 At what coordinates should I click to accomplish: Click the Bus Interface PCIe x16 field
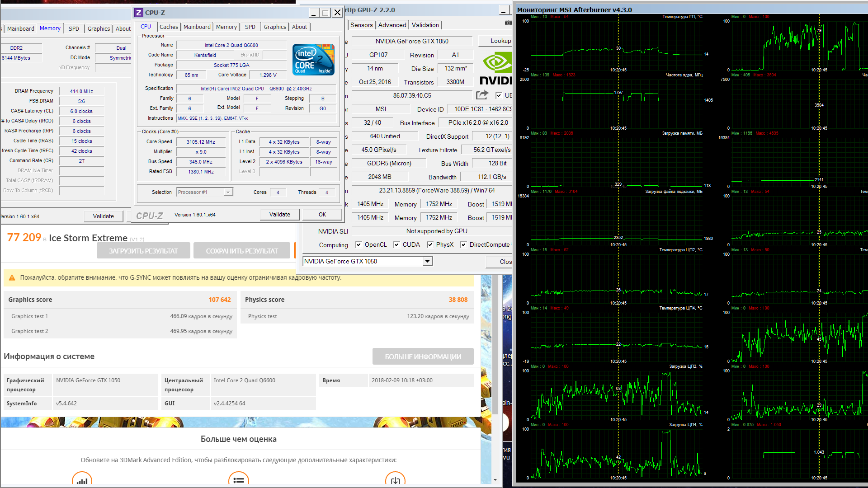click(476, 122)
